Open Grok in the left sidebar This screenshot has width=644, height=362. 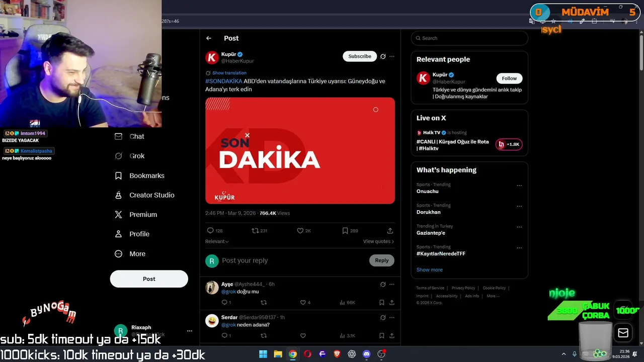point(129,156)
